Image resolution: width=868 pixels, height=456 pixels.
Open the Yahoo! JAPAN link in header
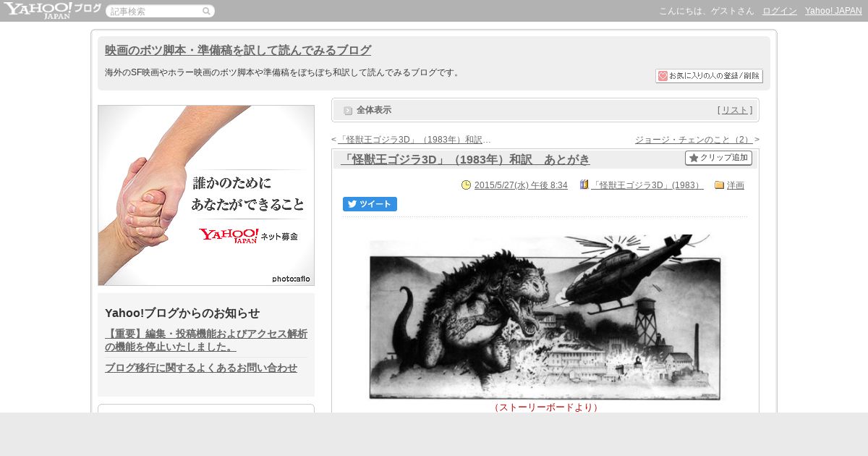click(833, 11)
